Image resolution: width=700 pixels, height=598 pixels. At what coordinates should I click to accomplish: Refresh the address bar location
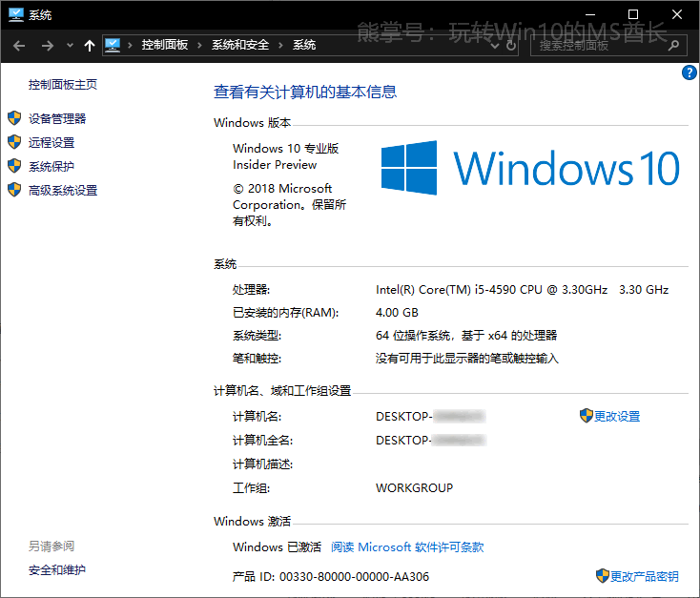click(511, 46)
